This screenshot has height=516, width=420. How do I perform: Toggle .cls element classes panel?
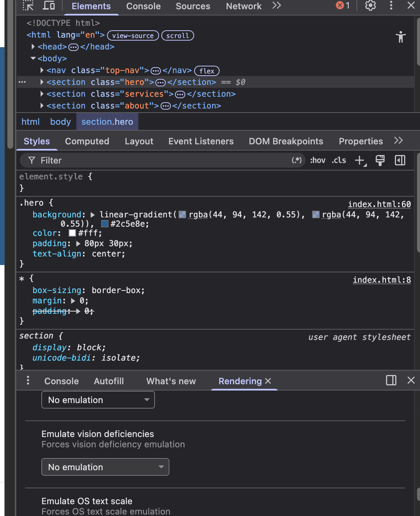pyautogui.click(x=339, y=160)
